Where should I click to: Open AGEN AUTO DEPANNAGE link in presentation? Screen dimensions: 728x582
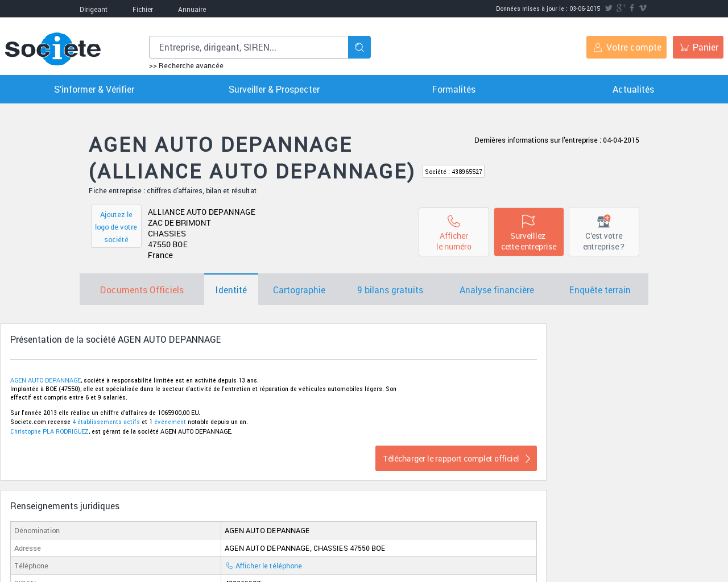(45, 380)
